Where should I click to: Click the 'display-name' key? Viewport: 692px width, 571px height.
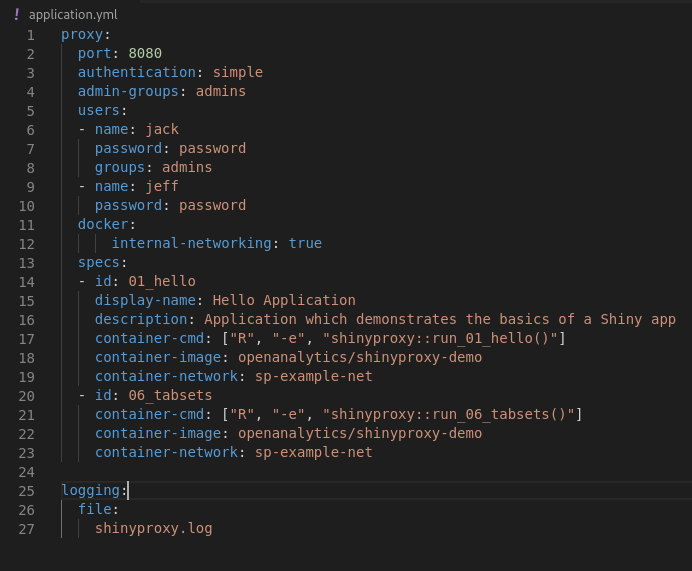pos(145,300)
